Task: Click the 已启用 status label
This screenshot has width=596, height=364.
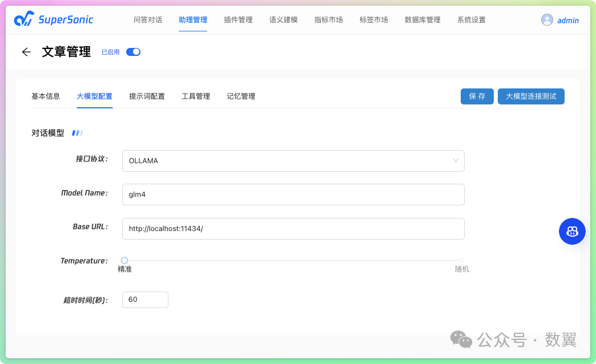Action: [111, 52]
